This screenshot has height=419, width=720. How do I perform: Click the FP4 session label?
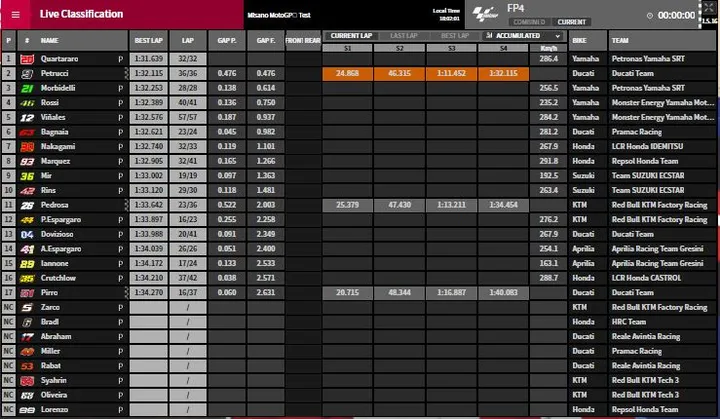(x=516, y=8)
